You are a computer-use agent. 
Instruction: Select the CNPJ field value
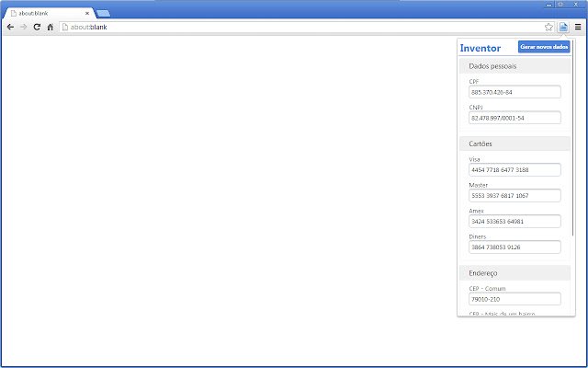[514, 118]
